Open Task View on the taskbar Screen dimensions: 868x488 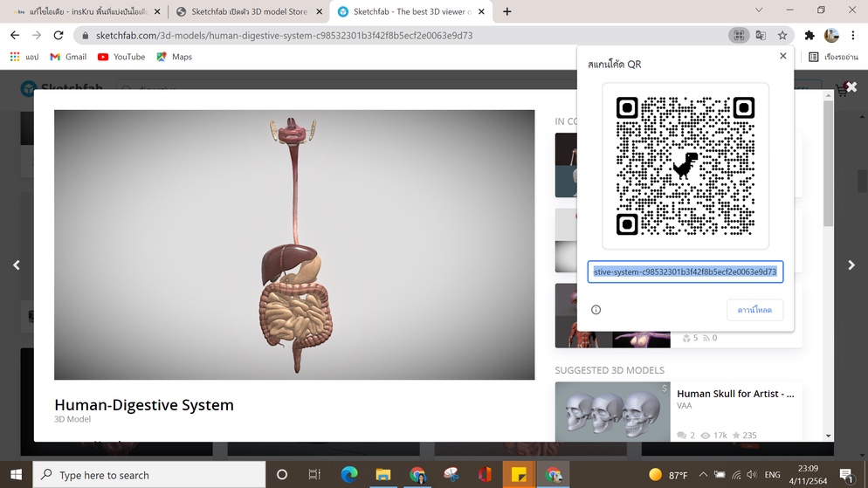[314, 475]
